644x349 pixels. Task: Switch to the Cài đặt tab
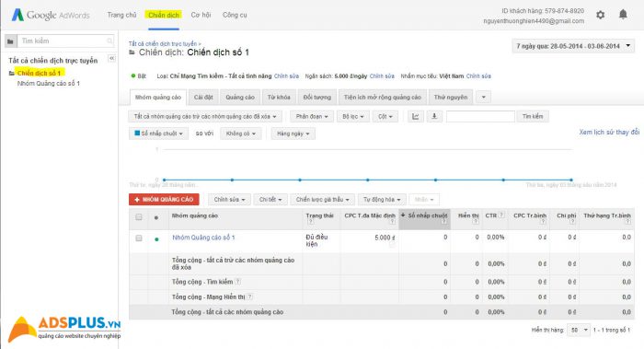(x=203, y=98)
